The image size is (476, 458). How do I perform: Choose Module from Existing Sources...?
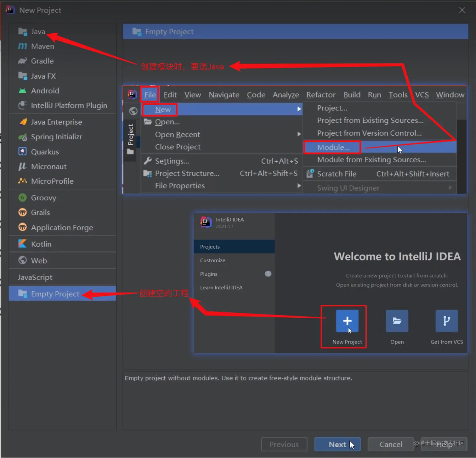pos(380,159)
